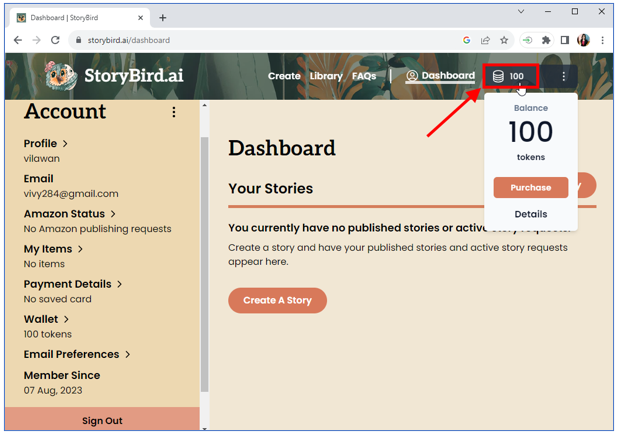Sign Out of the account
The height and width of the screenshot is (434, 618).
click(102, 421)
